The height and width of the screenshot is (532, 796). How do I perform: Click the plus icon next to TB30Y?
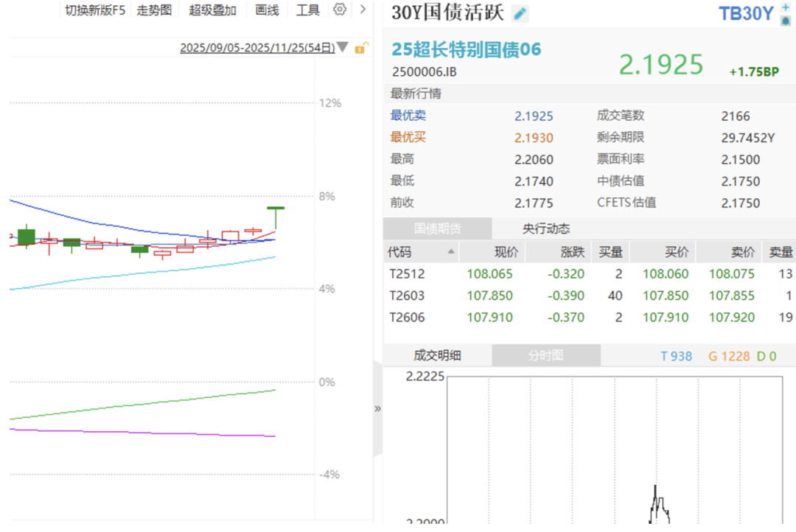tap(785, 7)
